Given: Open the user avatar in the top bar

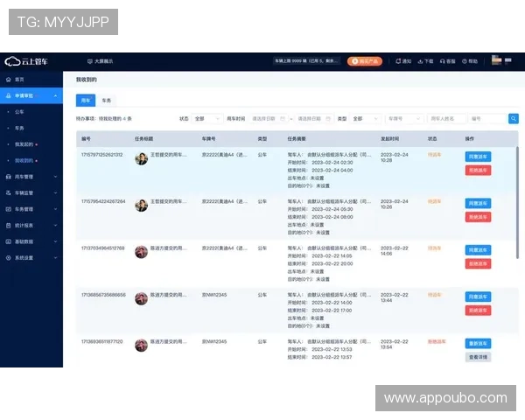Looking at the screenshot, I should pos(496,60).
